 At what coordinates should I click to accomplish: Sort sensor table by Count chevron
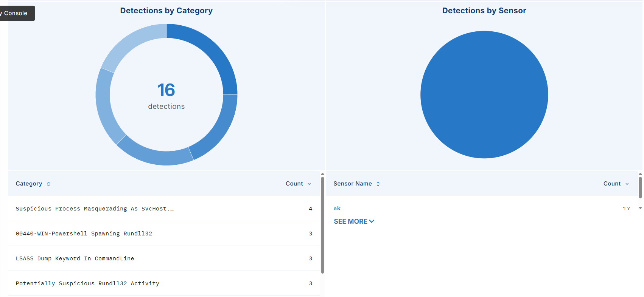point(627,184)
